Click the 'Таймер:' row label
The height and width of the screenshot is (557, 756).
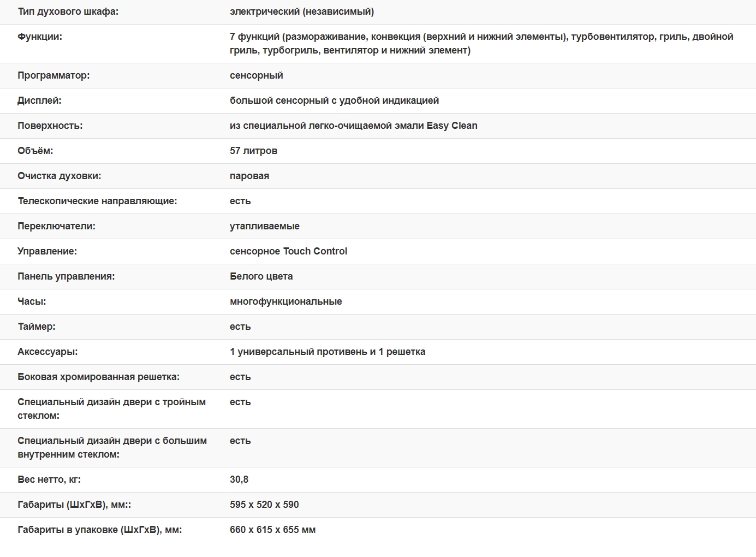point(36,327)
